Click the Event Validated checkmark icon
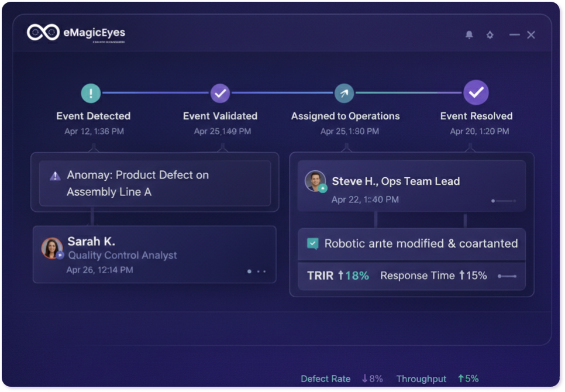The height and width of the screenshot is (392, 565). pos(220,93)
